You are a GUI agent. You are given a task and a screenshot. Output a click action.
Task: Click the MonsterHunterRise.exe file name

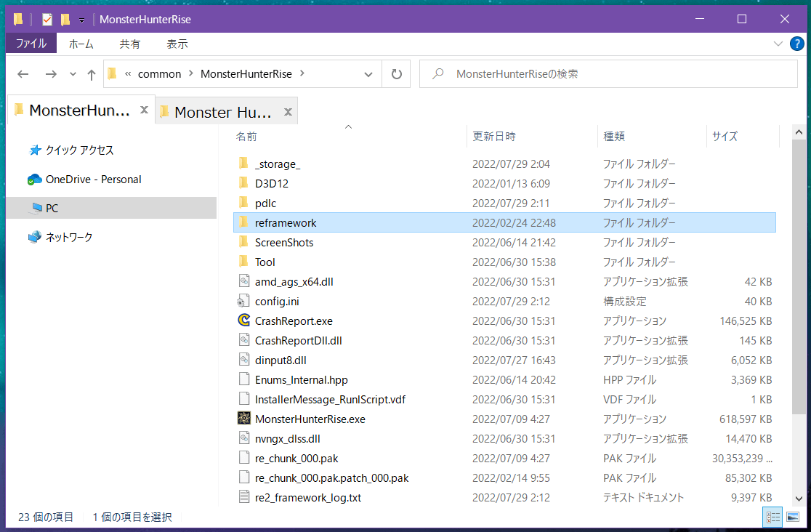point(310,419)
